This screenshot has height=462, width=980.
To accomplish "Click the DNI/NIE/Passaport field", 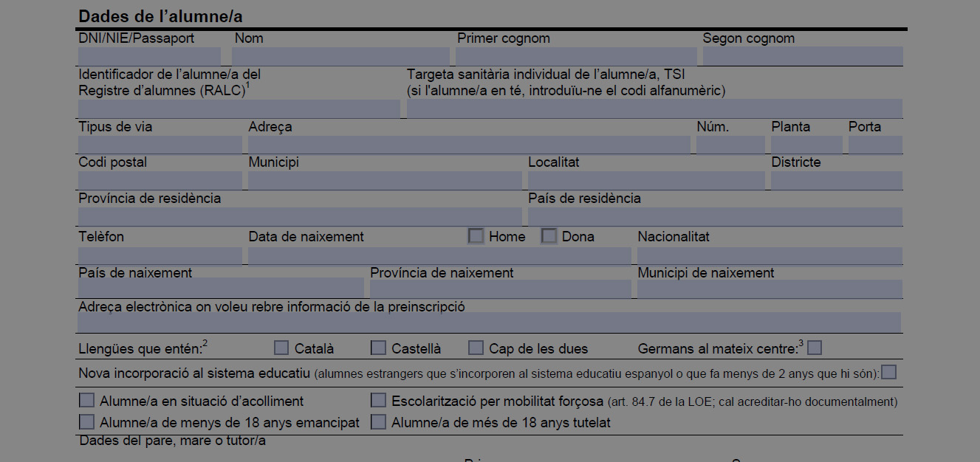I will pos(149,56).
